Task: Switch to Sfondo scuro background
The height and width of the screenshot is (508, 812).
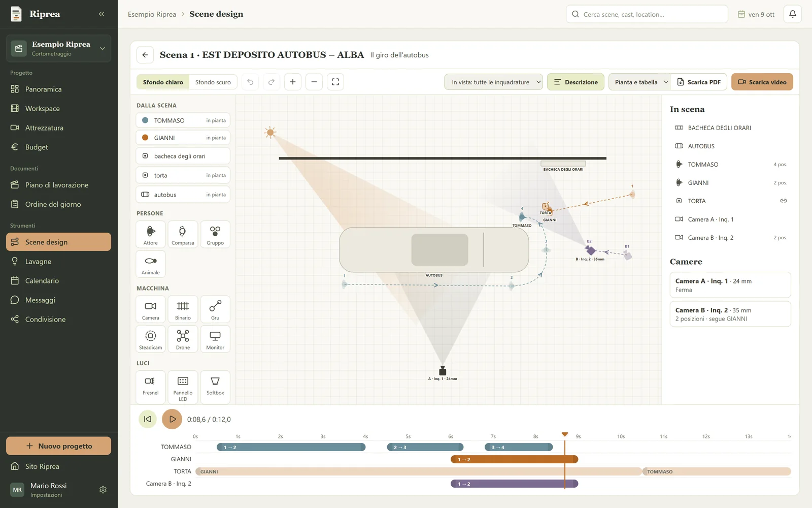Action: [x=213, y=82]
